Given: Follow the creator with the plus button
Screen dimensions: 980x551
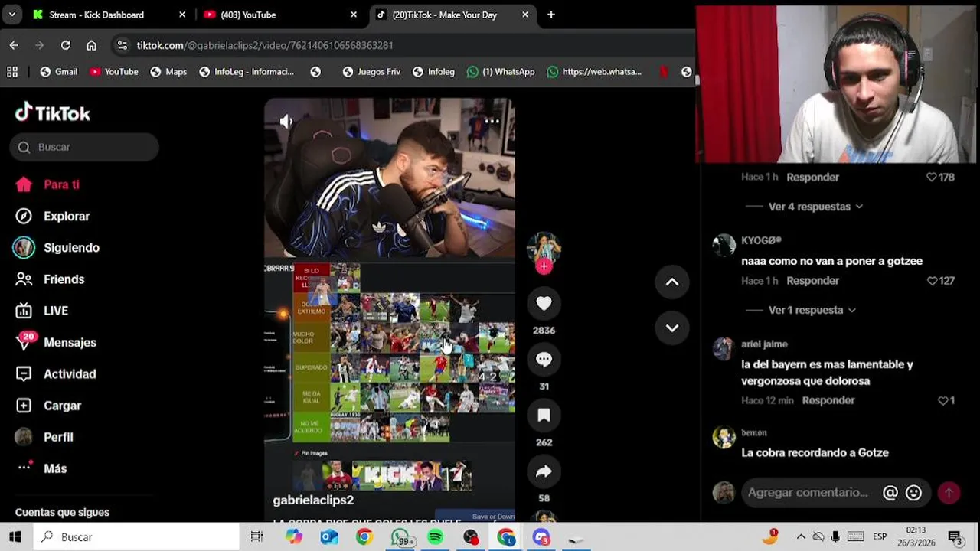Looking at the screenshot, I should click(x=544, y=266).
